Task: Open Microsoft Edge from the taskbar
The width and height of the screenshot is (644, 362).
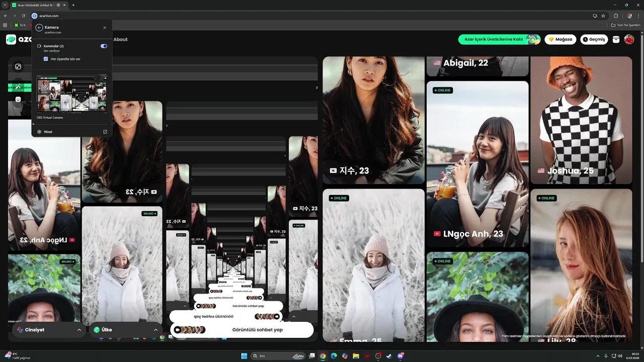Action: click(334, 356)
